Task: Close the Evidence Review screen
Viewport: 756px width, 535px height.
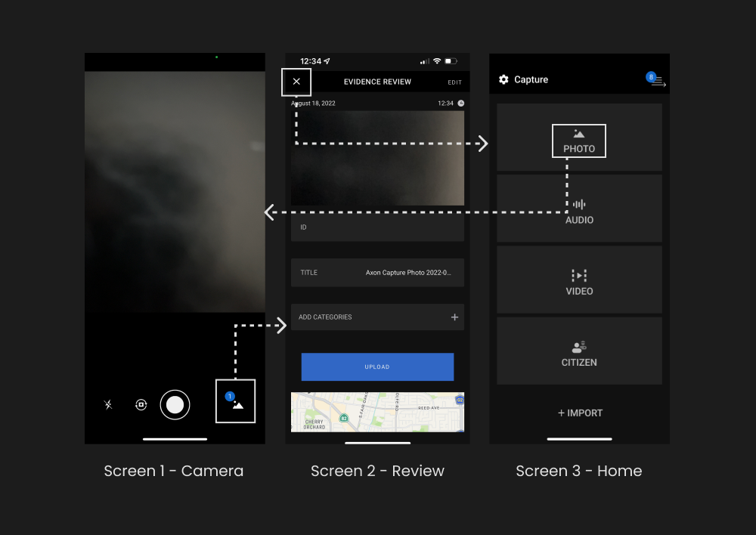Action: click(296, 82)
